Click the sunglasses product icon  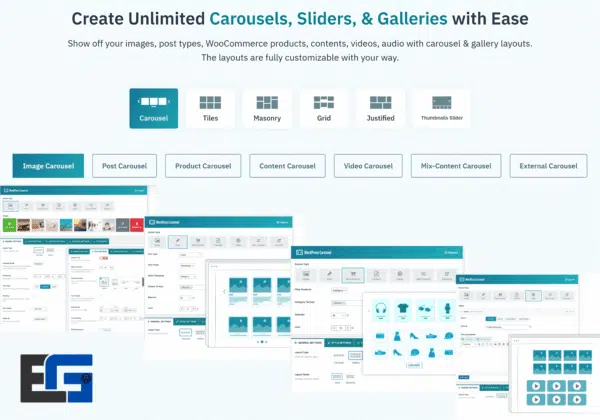pos(425,310)
